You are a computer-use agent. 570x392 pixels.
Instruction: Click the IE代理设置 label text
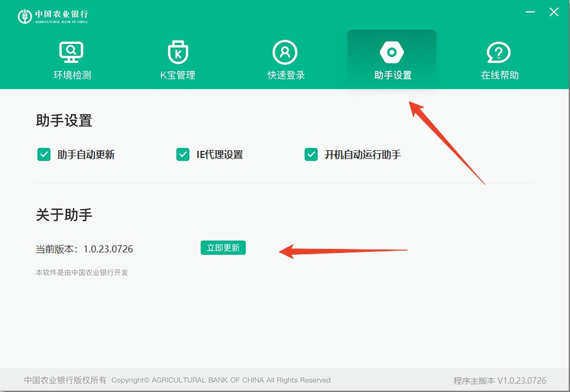(220, 155)
